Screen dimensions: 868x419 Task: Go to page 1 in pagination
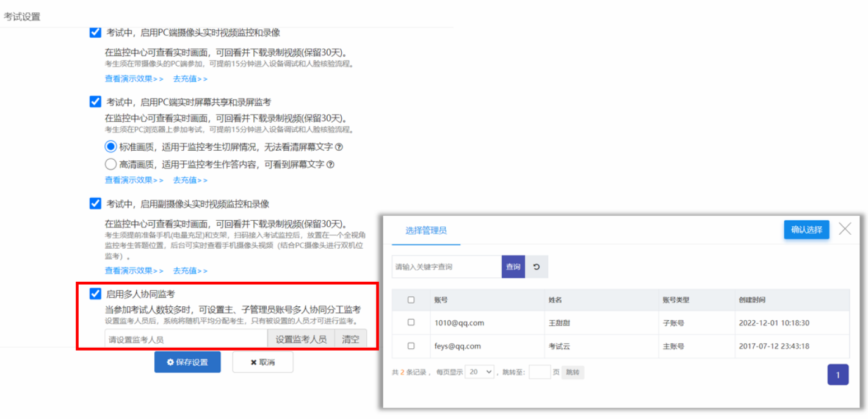click(837, 375)
